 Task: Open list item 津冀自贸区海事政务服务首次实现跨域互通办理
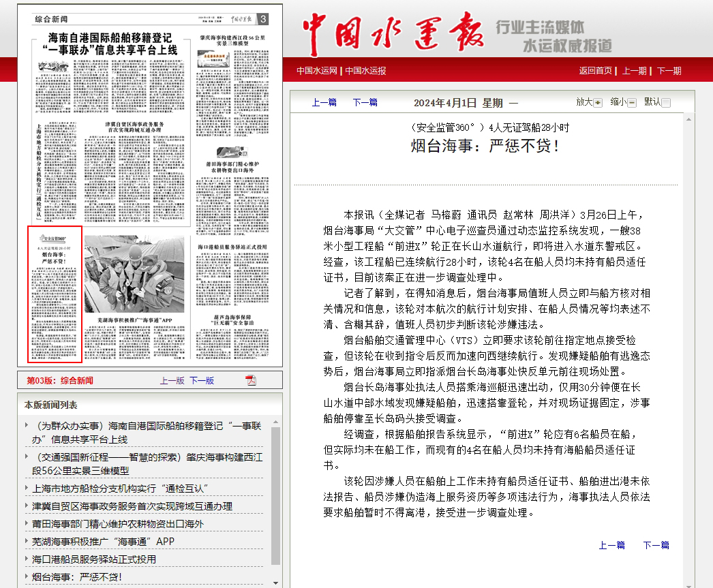coord(132,506)
